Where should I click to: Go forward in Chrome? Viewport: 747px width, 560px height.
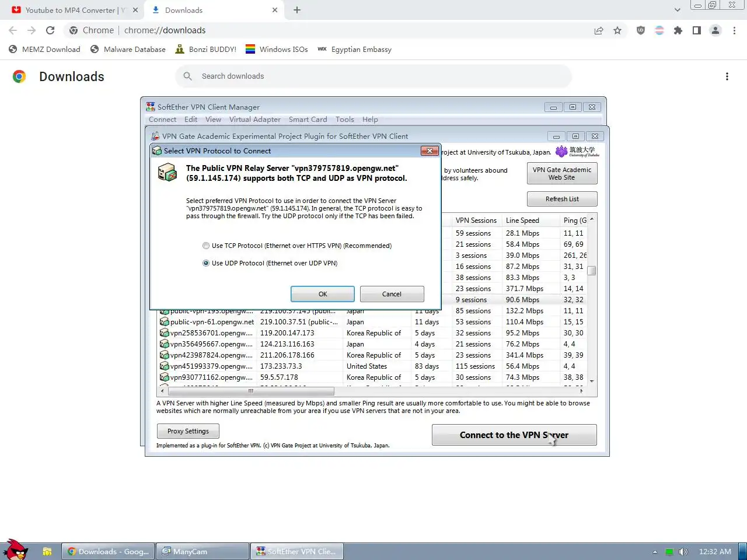32,30
